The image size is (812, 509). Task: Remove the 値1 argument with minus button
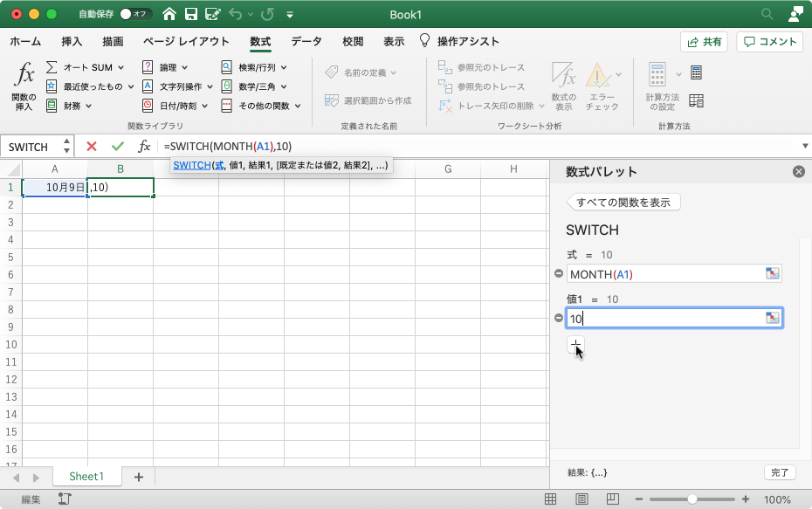point(559,318)
